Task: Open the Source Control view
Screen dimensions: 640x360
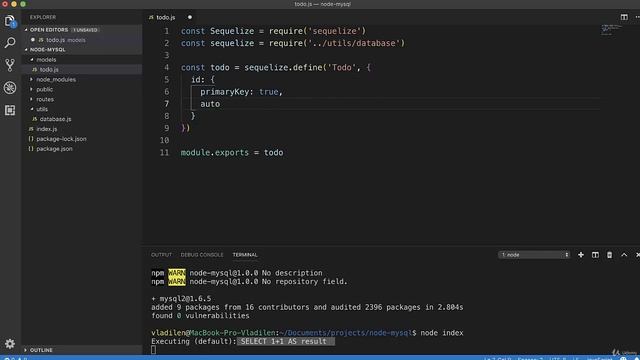Action: point(10,65)
